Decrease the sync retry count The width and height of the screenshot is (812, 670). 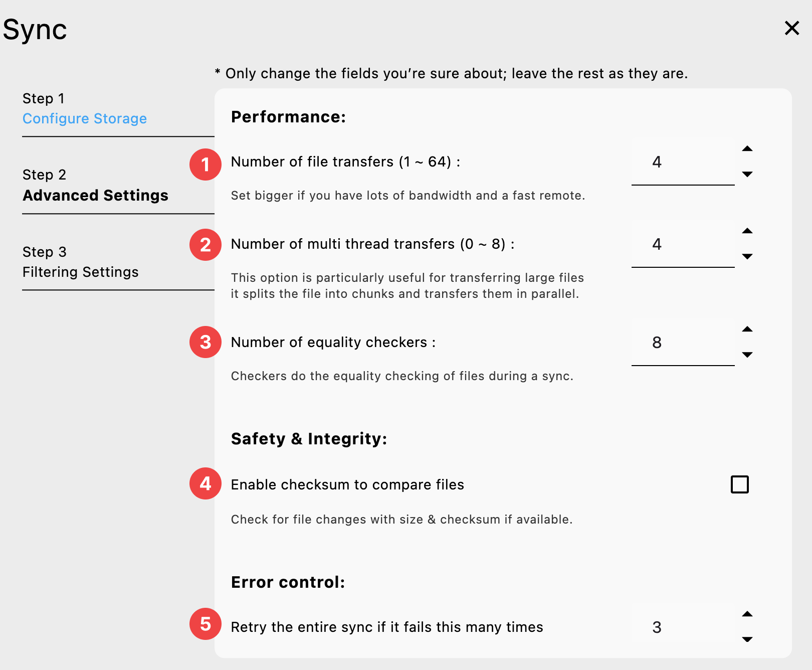pyautogui.click(x=747, y=639)
